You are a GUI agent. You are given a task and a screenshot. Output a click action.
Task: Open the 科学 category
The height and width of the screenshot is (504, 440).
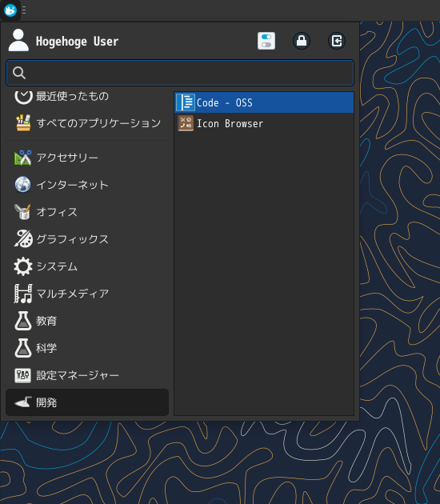click(87, 348)
